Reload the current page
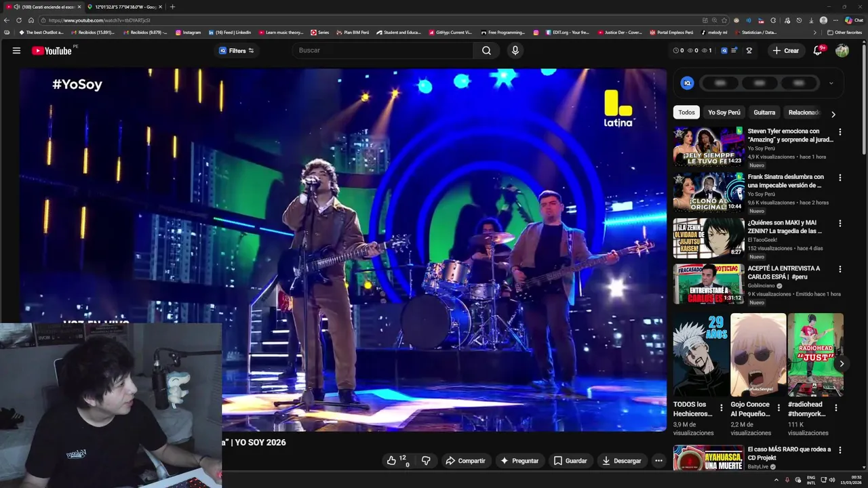Viewport: 868px width, 488px height. click(x=19, y=20)
